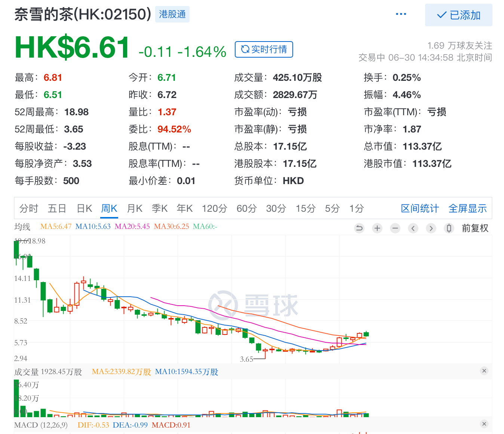The image size is (504, 434).
Task: Click the 港股通 tag badge
Action: (172, 14)
